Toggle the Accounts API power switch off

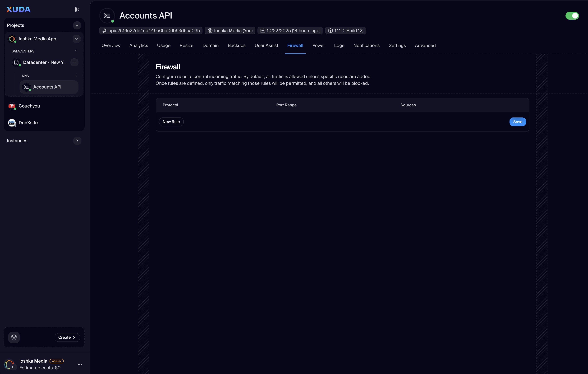point(572,16)
